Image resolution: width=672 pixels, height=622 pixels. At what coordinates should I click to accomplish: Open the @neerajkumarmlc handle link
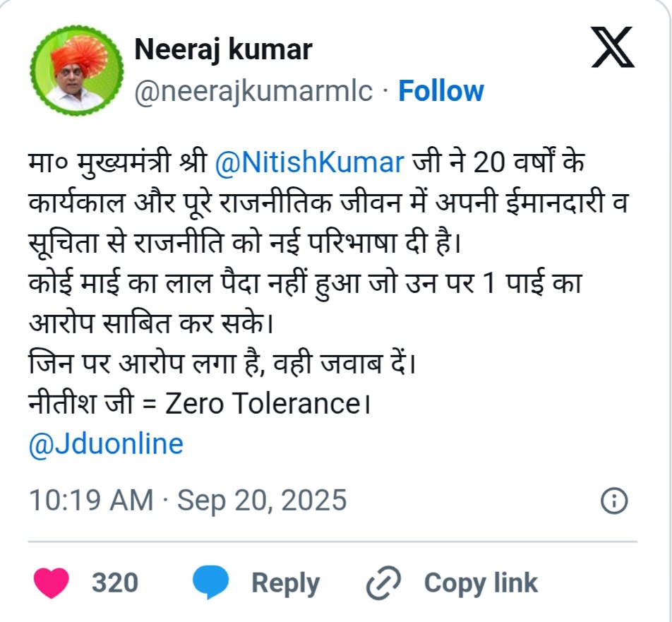pos(253,92)
